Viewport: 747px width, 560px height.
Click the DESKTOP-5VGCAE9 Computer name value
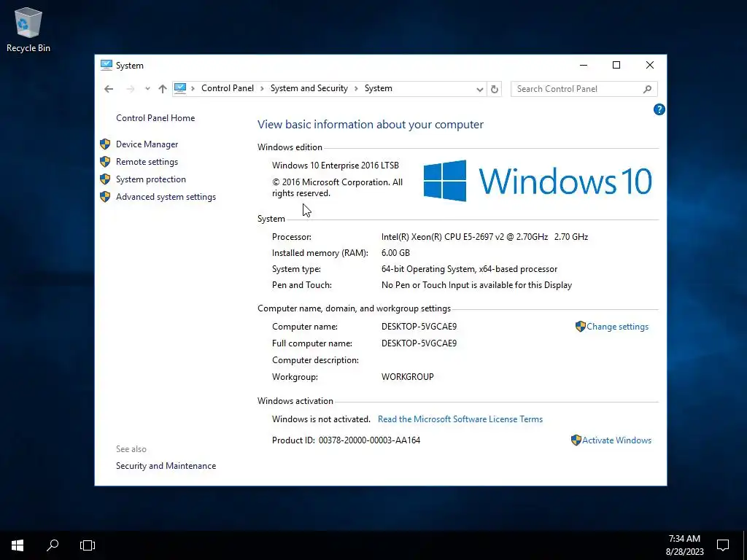[x=419, y=327]
